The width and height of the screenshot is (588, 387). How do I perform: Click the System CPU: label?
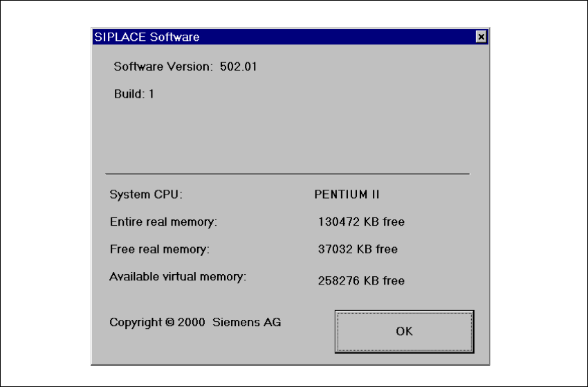pyautogui.click(x=146, y=195)
